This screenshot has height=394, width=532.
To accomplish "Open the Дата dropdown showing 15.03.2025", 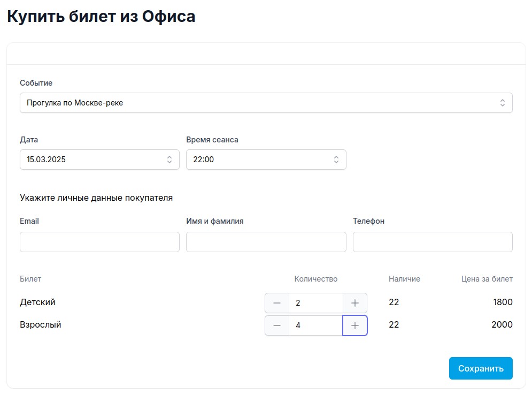I will 99,159.
